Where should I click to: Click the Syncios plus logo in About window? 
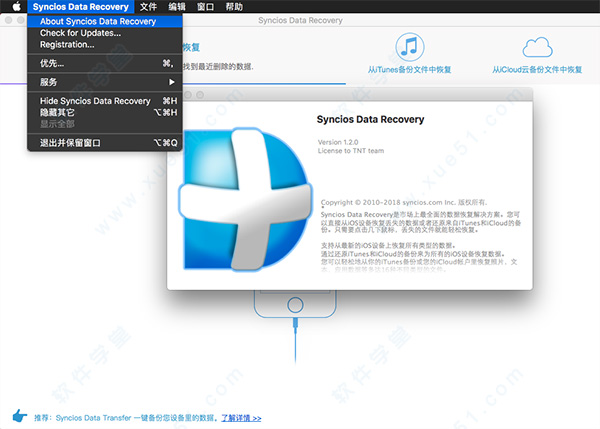[x=245, y=199]
